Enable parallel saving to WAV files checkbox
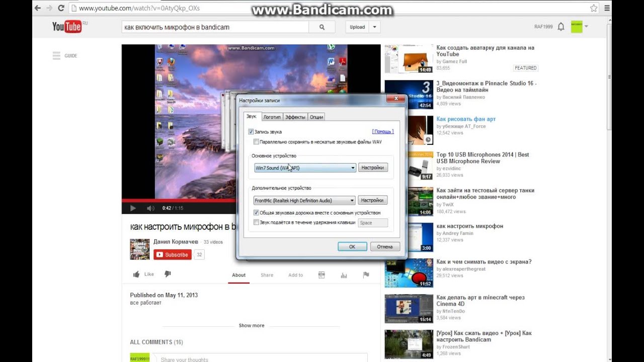This screenshot has height=362, width=644. pos(257,142)
